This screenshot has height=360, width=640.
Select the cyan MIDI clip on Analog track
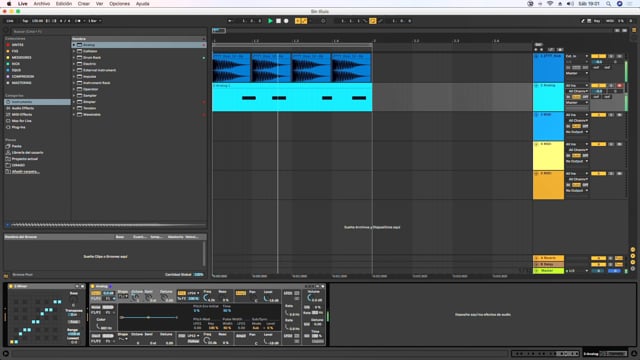[x=292, y=97]
